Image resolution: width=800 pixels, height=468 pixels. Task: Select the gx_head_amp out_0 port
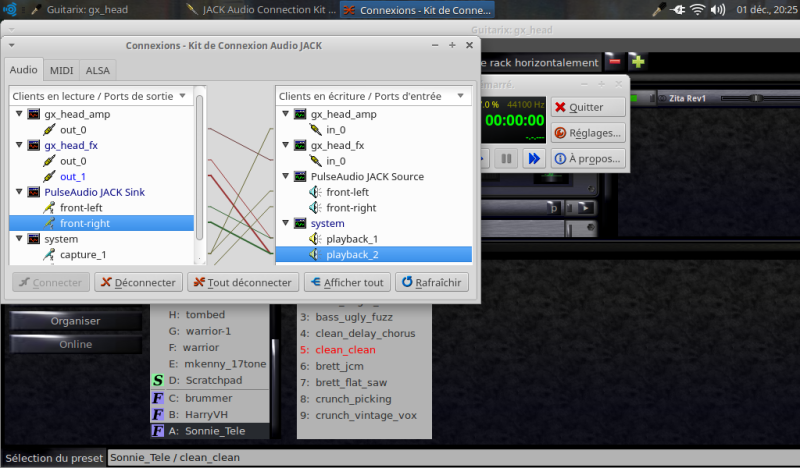tap(73, 130)
